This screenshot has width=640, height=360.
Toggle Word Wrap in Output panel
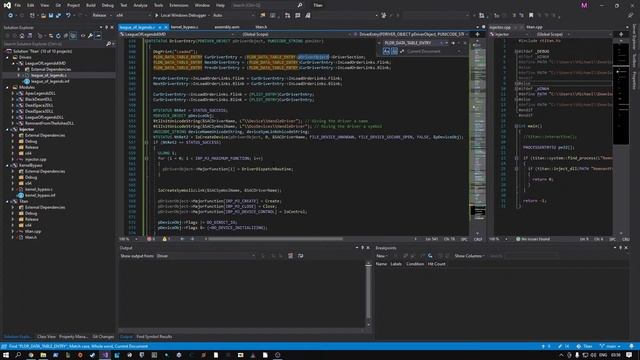click(x=300, y=256)
